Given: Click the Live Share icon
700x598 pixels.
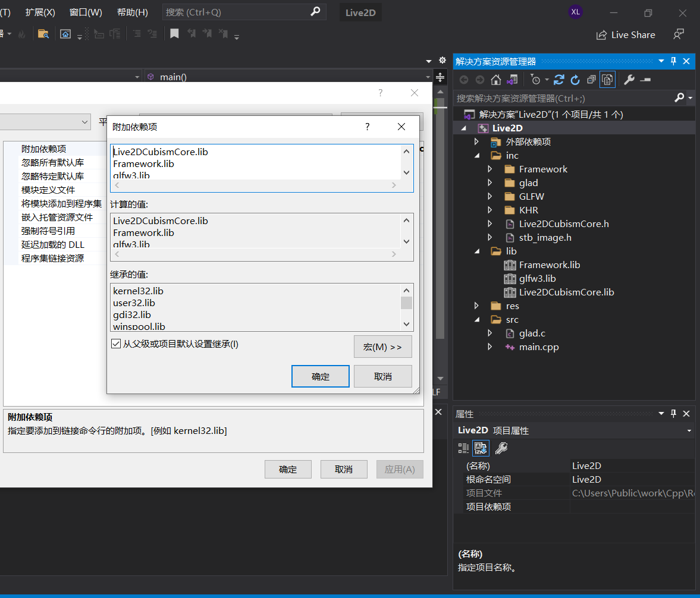Looking at the screenshot, I should click(602, 35).
